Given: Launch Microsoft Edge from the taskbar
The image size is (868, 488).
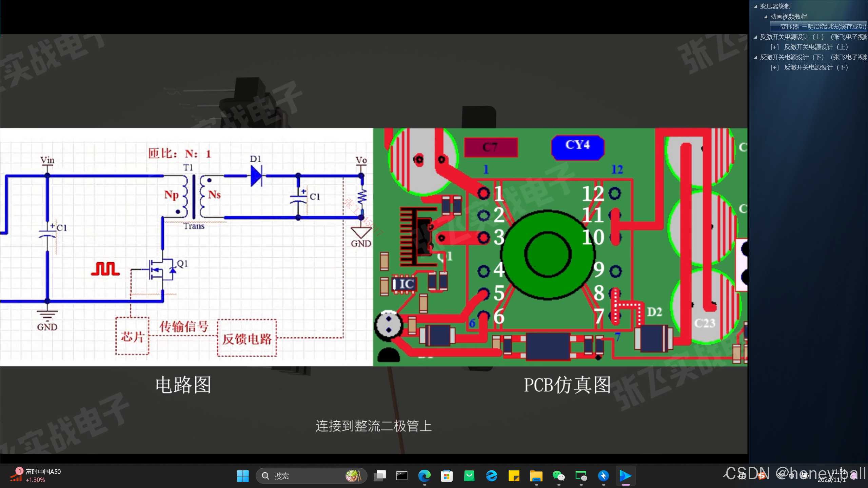Looking at the screenshot, I should click(424, 476).
